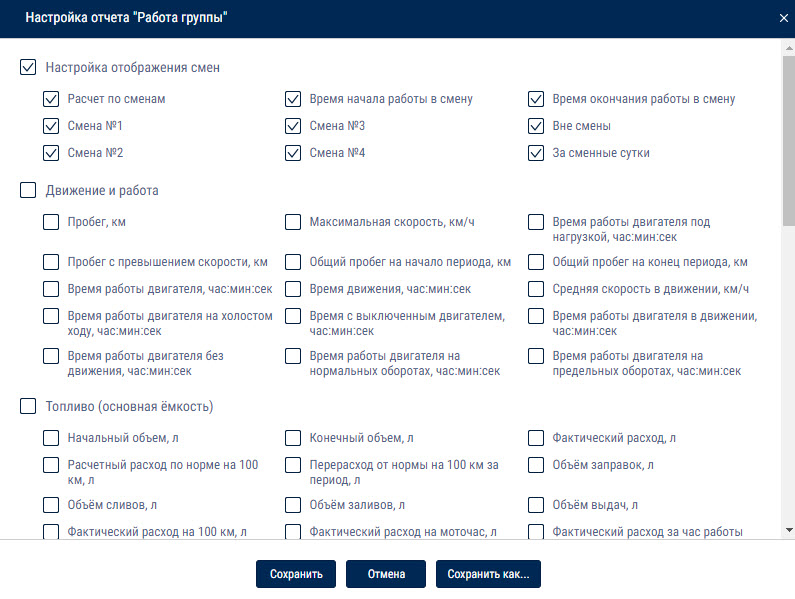The image size is (795, 599).
Task: Uncheck the 'Настройка отображения смен' group checkbox
Action: point(28,67)
